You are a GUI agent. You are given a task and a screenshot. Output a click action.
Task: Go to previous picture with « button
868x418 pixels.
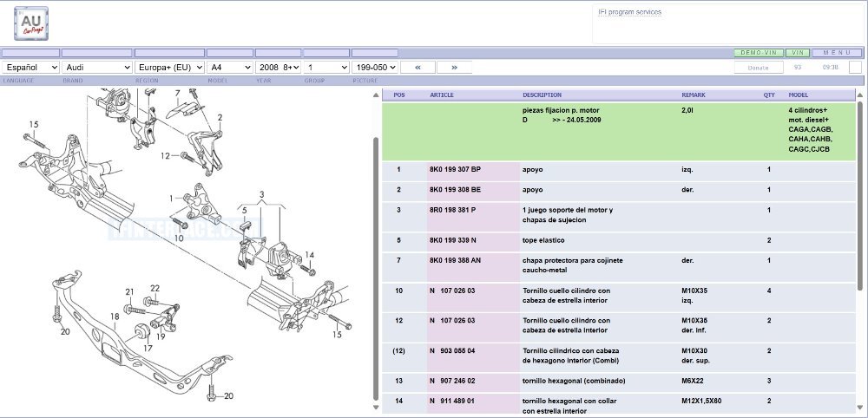(x=418, y=67)
